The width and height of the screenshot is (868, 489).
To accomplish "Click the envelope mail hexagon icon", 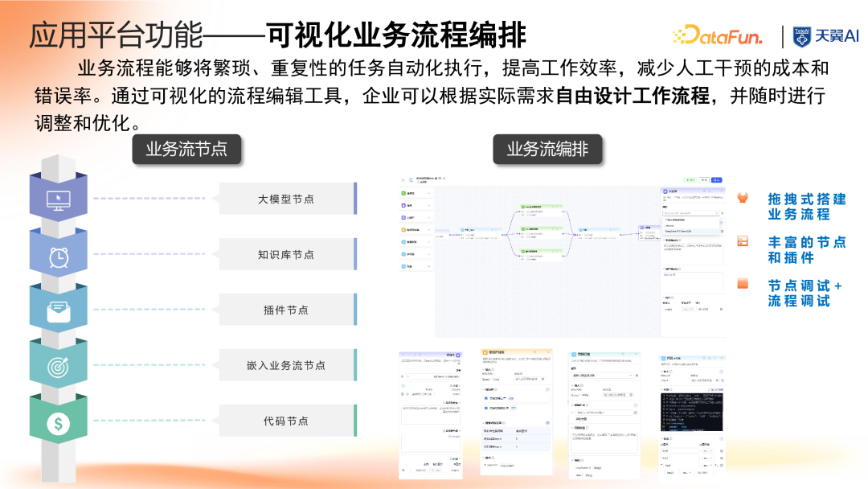I will (x=59, y=312).
